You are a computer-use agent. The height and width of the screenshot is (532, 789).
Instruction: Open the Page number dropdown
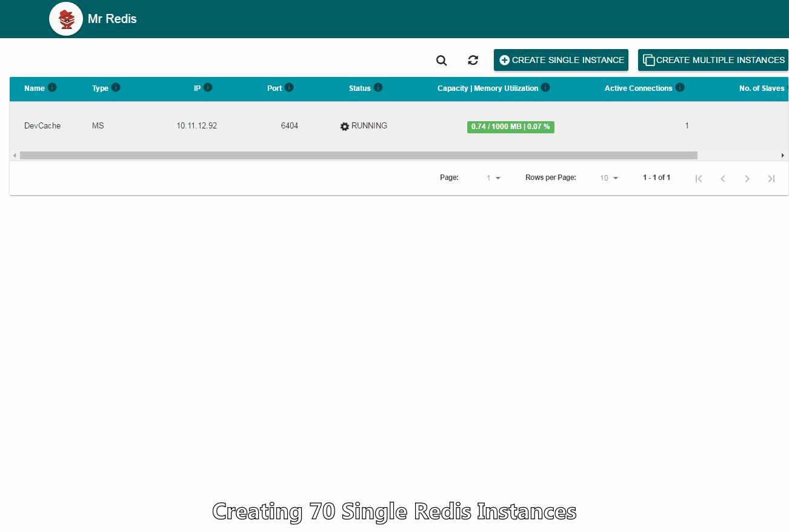click(493, 178)
